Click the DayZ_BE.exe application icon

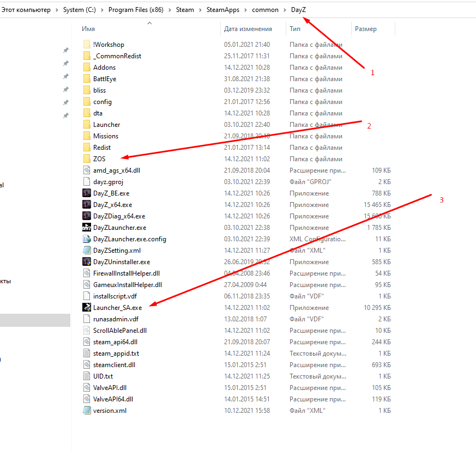tap(87, 193)
